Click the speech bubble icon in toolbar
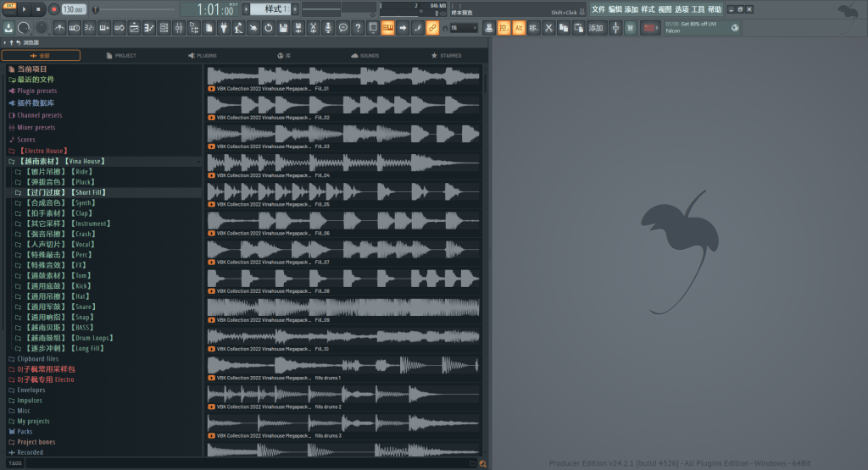The image size is (868, 470). tap(343, 28)
